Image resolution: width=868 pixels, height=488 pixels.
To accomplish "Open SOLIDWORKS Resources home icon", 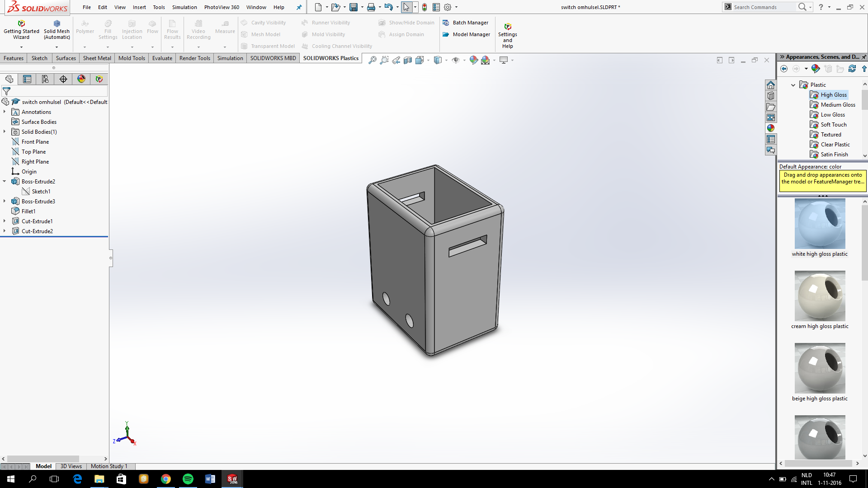I will (x=771, y=85).
